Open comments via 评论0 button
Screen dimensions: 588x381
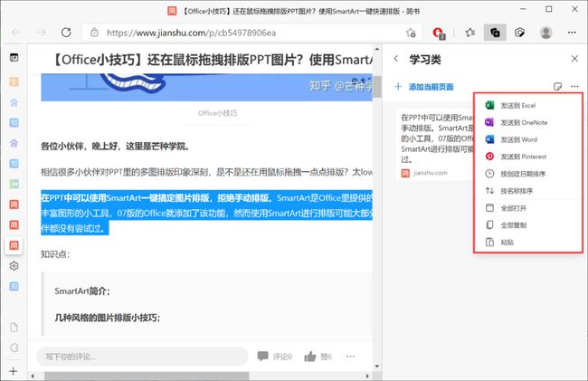point(274,357)
